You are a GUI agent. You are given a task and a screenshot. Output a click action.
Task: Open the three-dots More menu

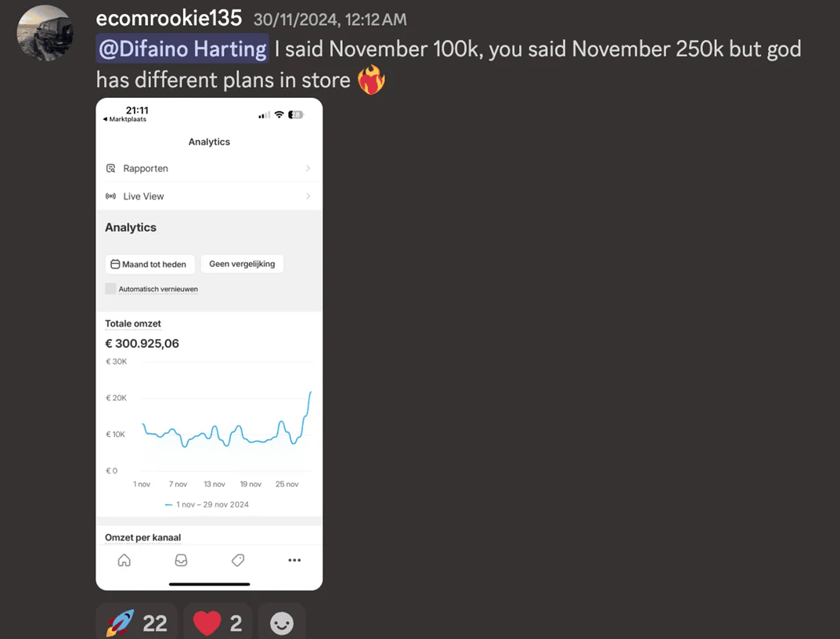point(294,560)
